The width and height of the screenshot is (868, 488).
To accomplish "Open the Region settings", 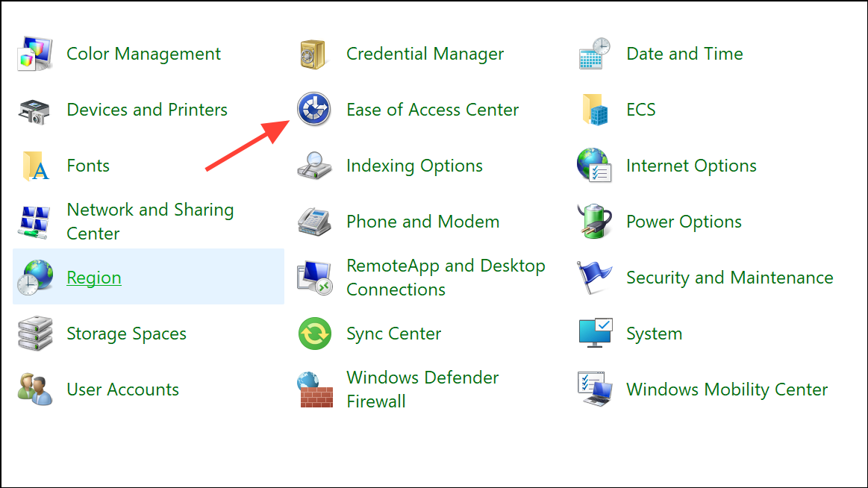I will click(93, 277).
